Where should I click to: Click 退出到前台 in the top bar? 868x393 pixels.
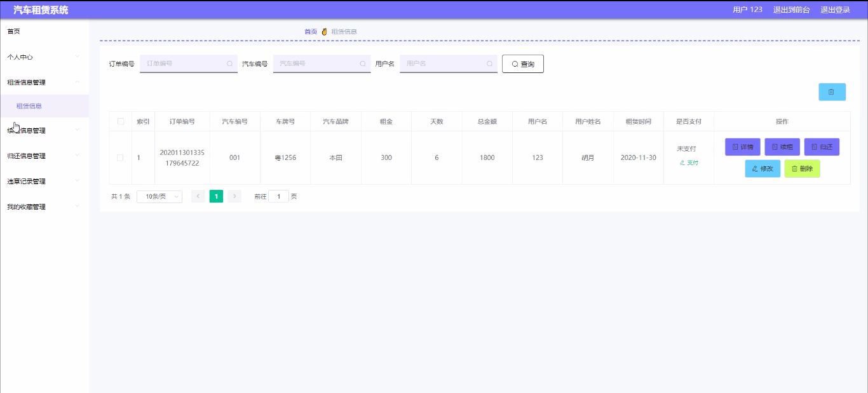pyautogui.click(x=791, y=10)
